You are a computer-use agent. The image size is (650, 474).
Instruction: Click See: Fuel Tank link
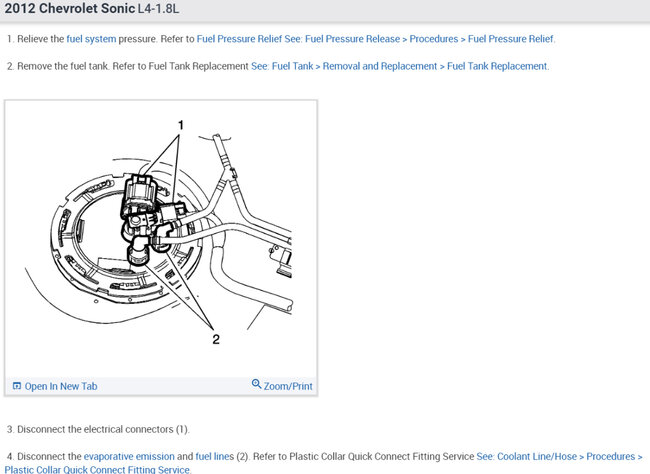tap(282, 66)
